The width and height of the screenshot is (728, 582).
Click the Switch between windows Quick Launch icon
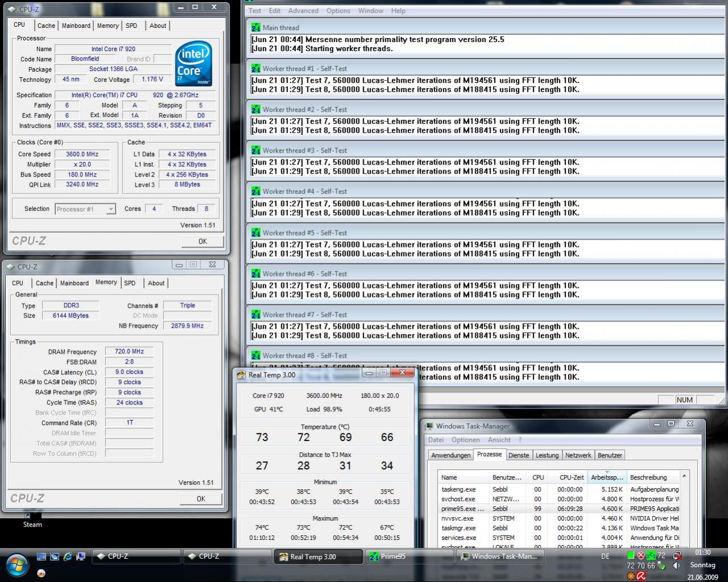54,556
